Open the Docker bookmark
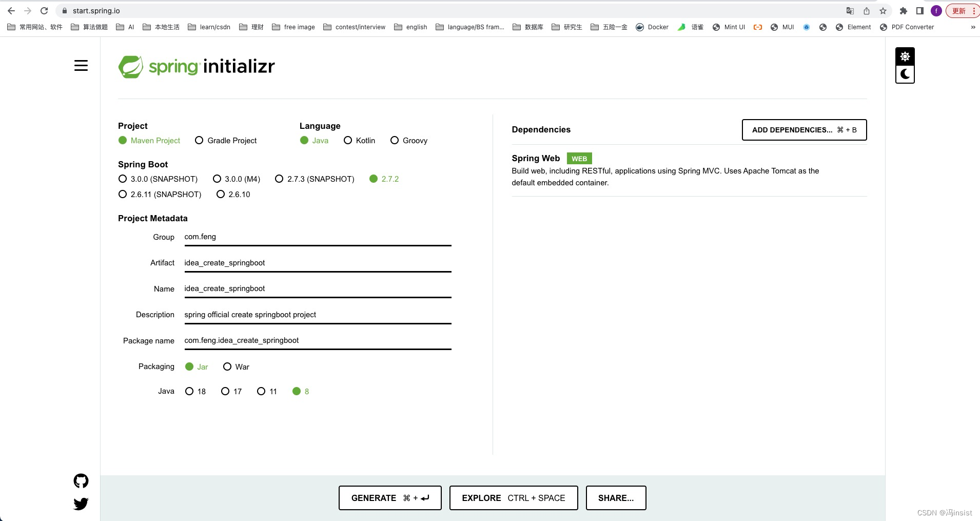This screenshot has width=980, height=521. tap(652, 27)
